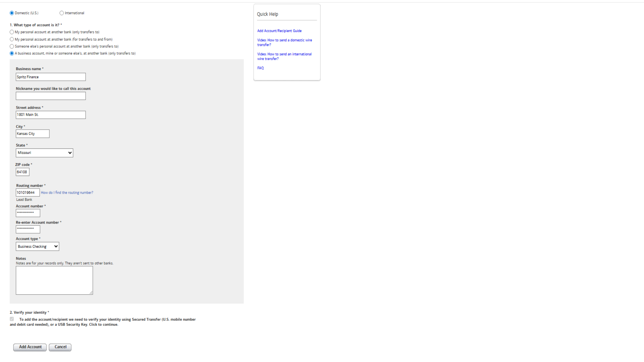Select the International radio option
The image size is (644, 362).
pos(62,13)
